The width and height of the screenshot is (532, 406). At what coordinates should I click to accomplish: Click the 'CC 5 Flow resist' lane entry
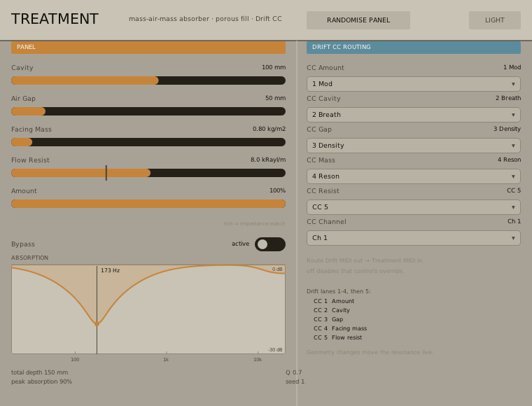[337, 337]
